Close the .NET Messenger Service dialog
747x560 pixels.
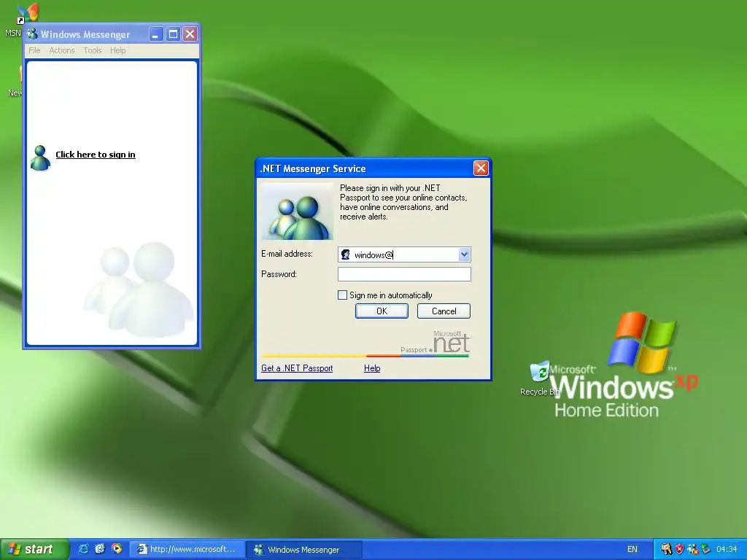click(481, 168)
